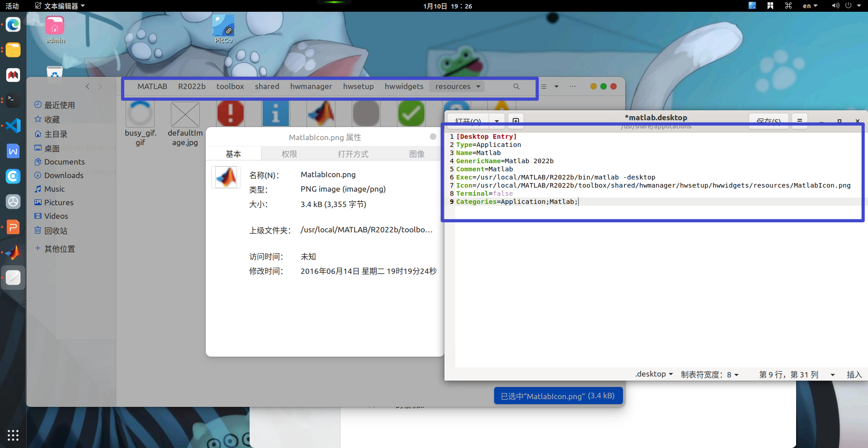Open the file manager three-dot menu
The width and height of the screenshot is (868, 448).
pyautogui.click(x=573, y=86)
